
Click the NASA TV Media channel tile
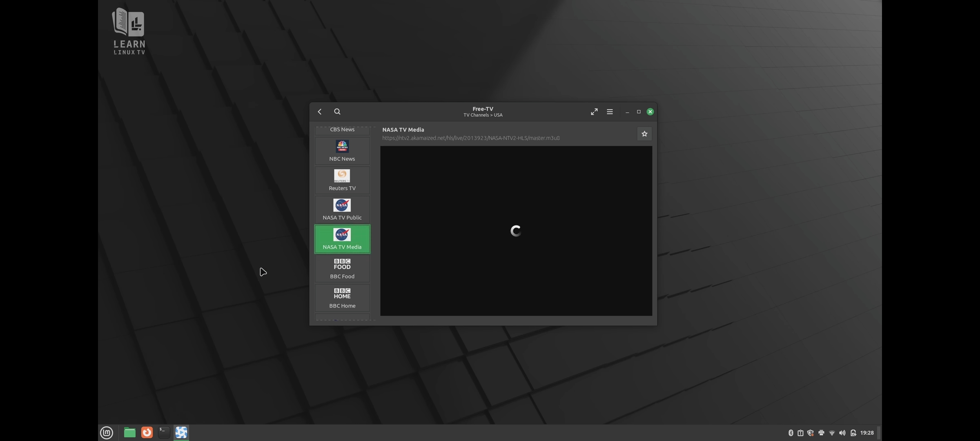pos(342,239)
